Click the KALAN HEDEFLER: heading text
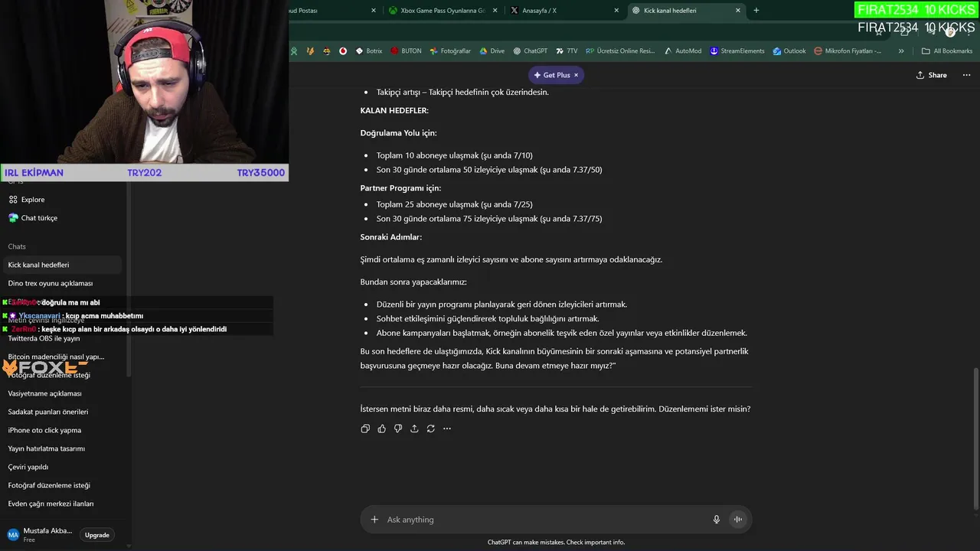 [394, 110]
